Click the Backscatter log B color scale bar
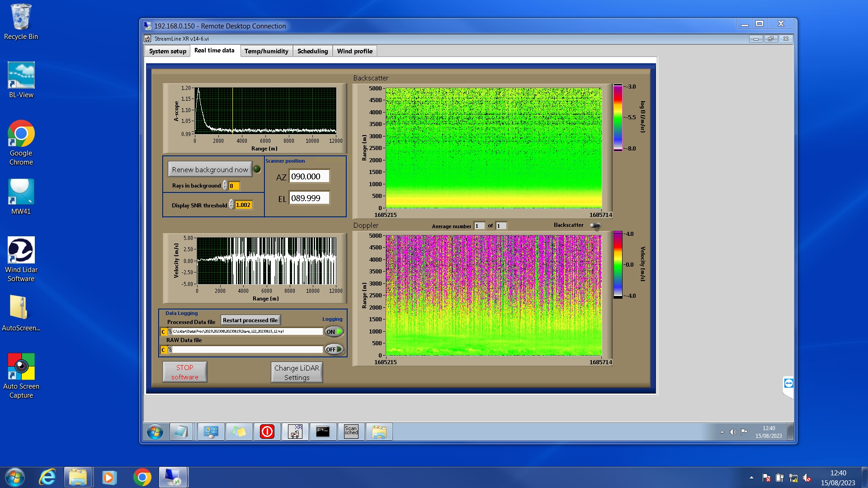The image size is (868, 488). [x=618, y=117]
